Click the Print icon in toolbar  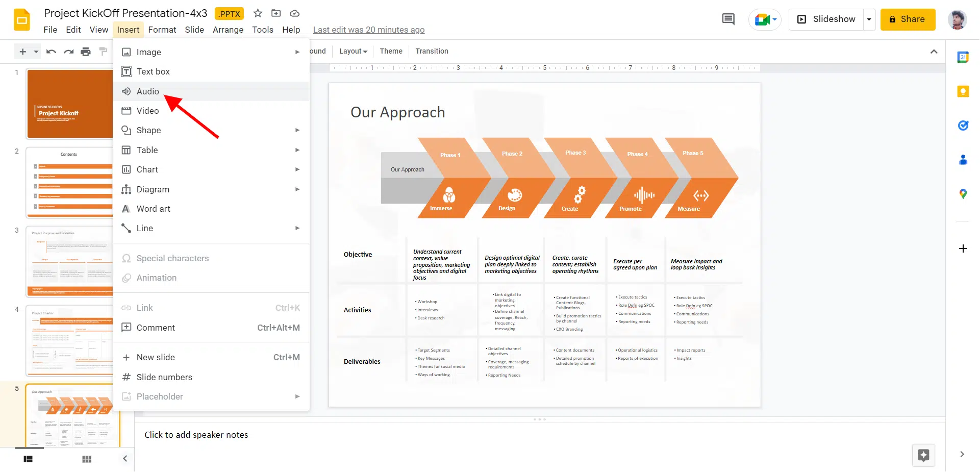point(86,52)
